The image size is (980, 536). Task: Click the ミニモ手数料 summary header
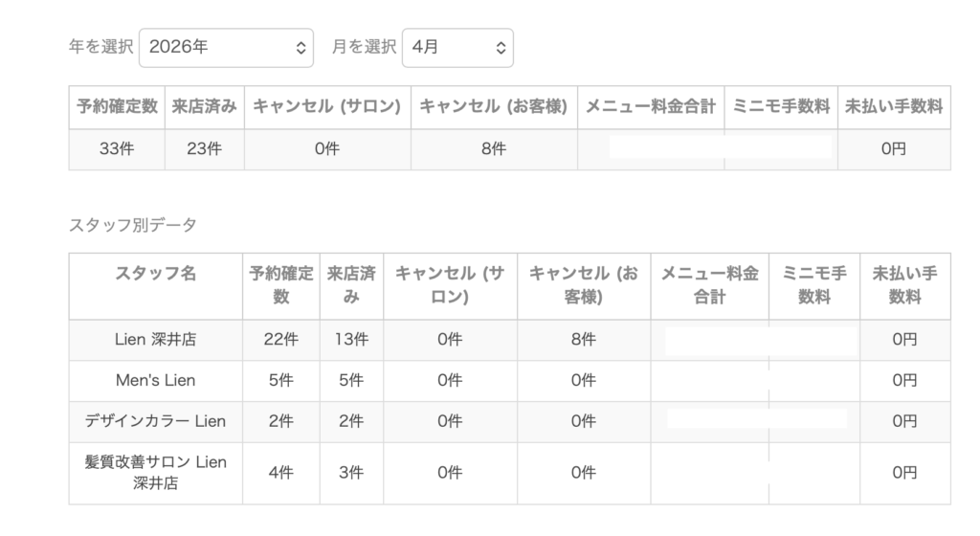point(781,107)
